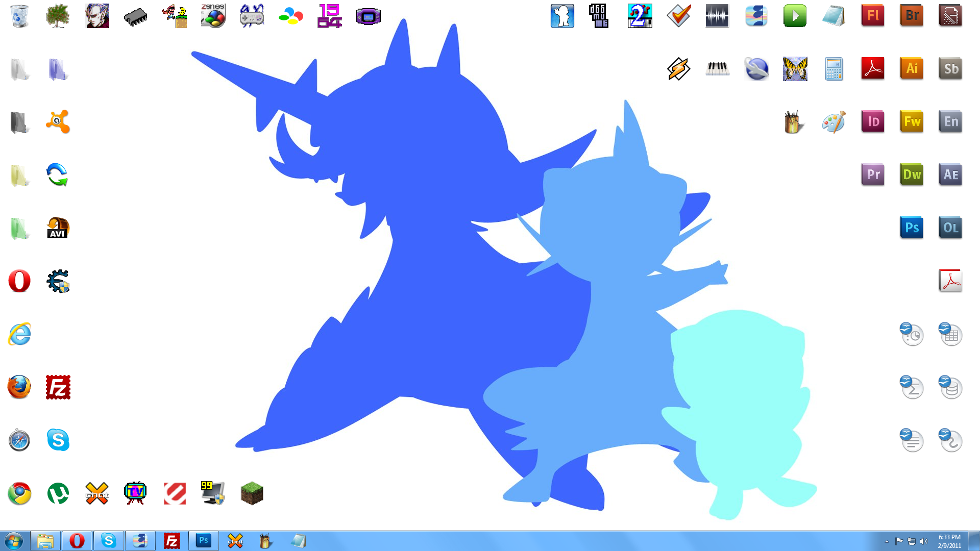Image resolution: width=980 pixels, height=551 pixels.
Task: Open Adobe Encore icon
Action: 950,122
